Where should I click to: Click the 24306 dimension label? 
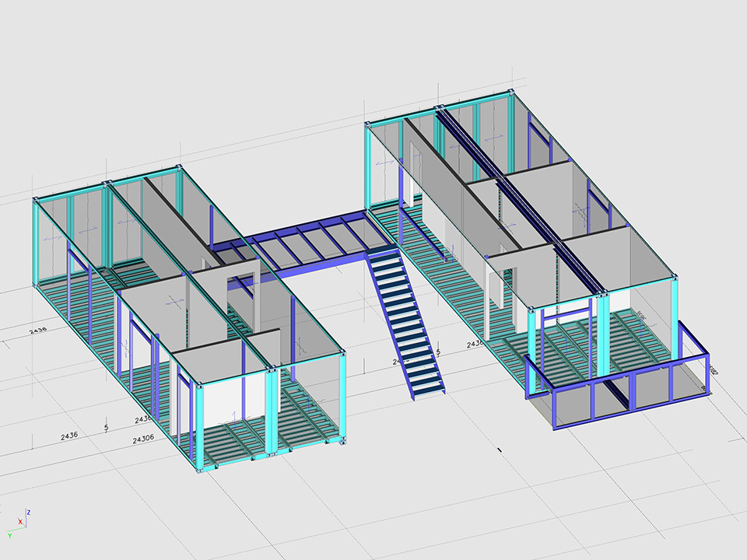click(143, 439)
